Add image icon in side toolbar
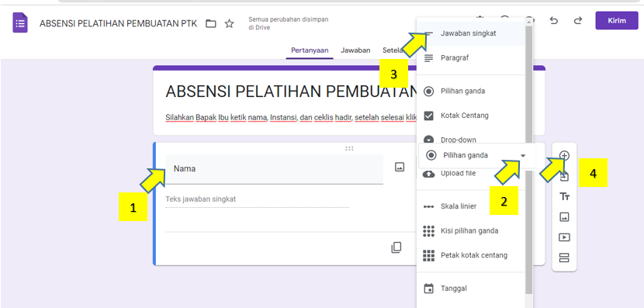644x308 pixels. click(564, 217)
